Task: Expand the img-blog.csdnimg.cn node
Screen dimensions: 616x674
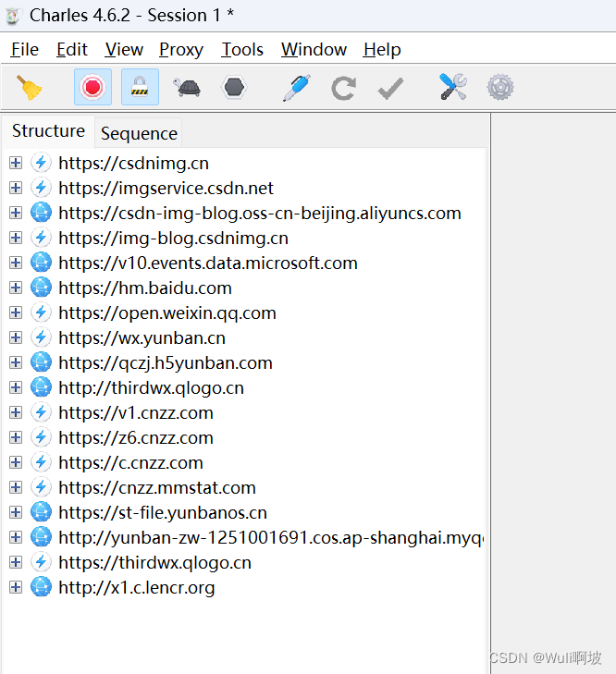Action: (16, 238)
